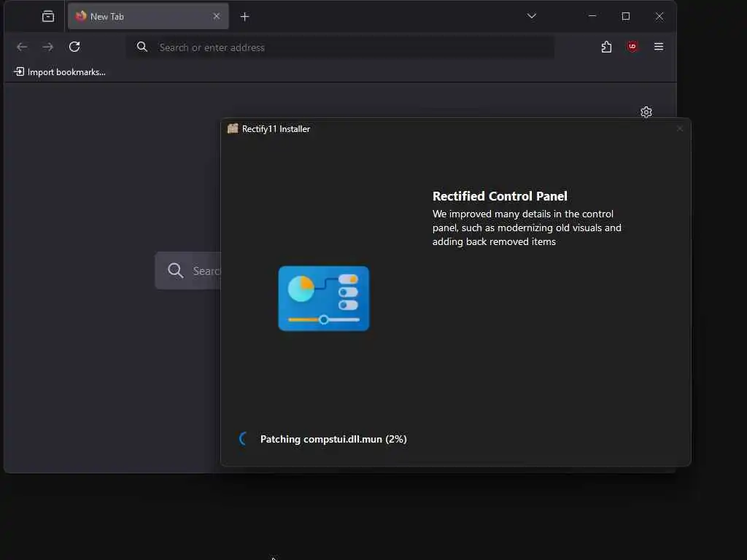Click the Control Panel illustration image
The height and width of the screenshot is (560, 747).
click(323, 298)
